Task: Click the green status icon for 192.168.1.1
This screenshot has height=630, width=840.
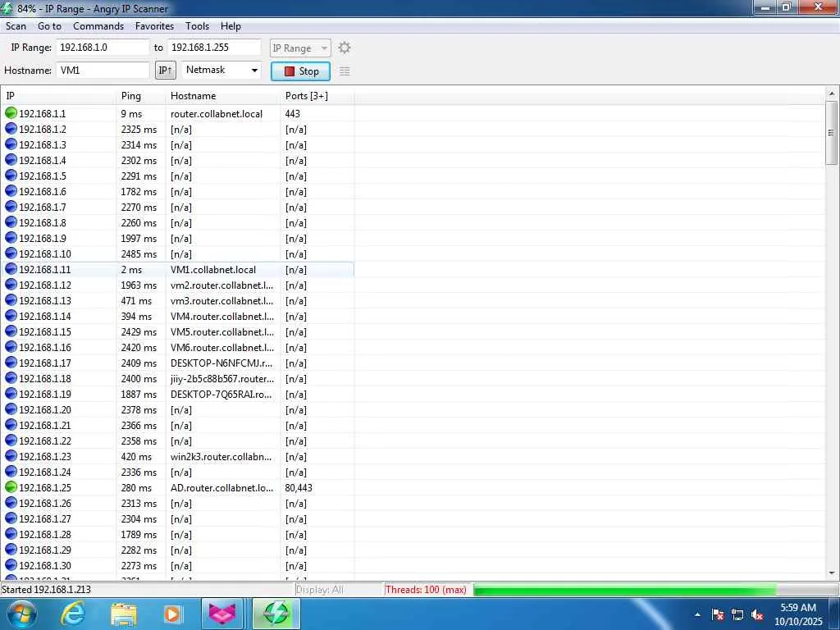Action: tap(11, 113)
